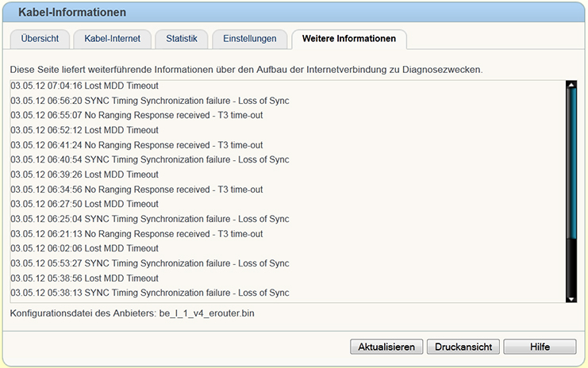
Task: Select the 07:04:16 Lost MDD Timeout entry
Action: click(x=84, y=86)
